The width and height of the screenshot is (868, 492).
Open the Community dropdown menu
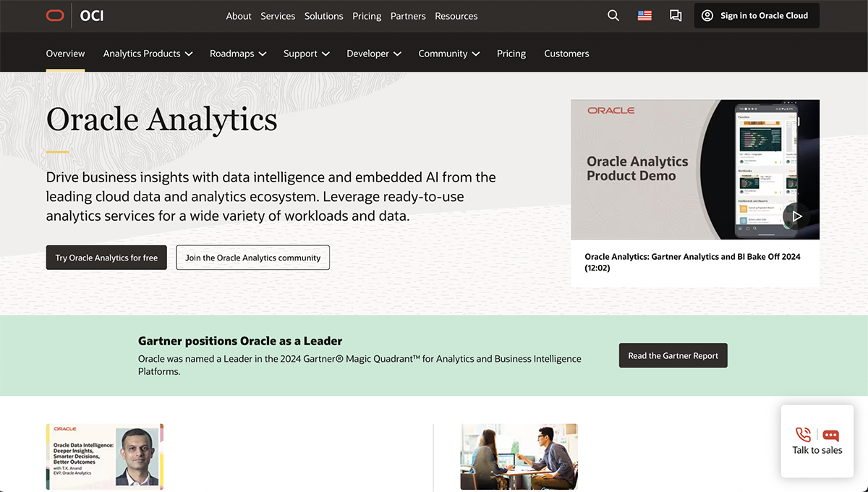tap(448, 54)
